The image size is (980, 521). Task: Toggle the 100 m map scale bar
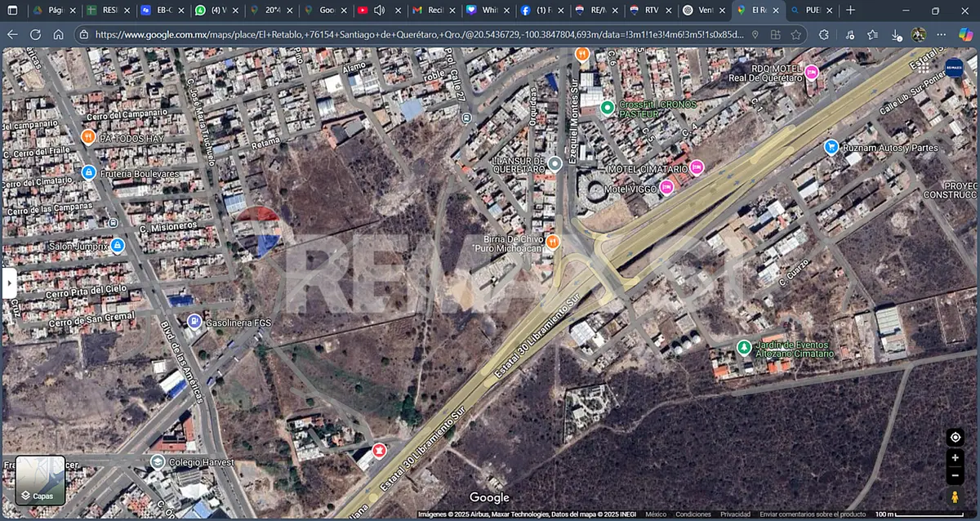[x=918, y=514]
